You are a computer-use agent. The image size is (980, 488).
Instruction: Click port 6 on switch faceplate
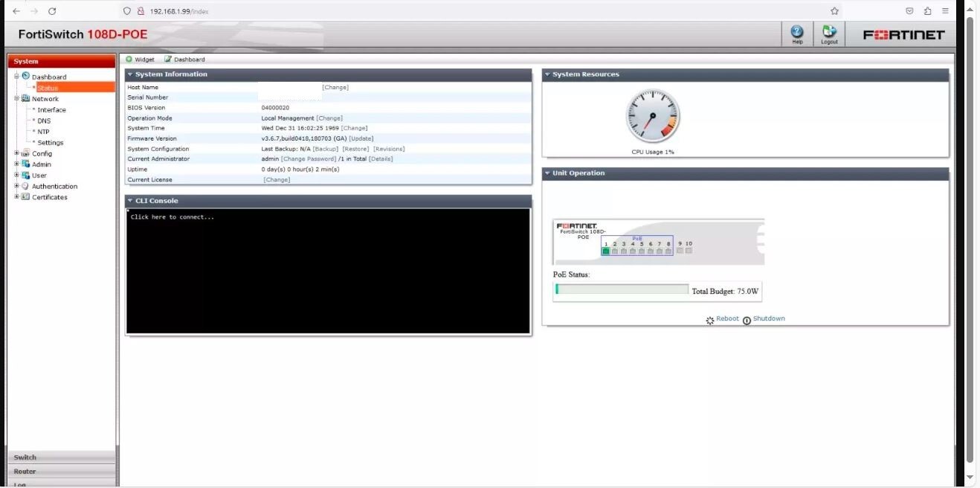pyautogui.click(x=651, y=251)
